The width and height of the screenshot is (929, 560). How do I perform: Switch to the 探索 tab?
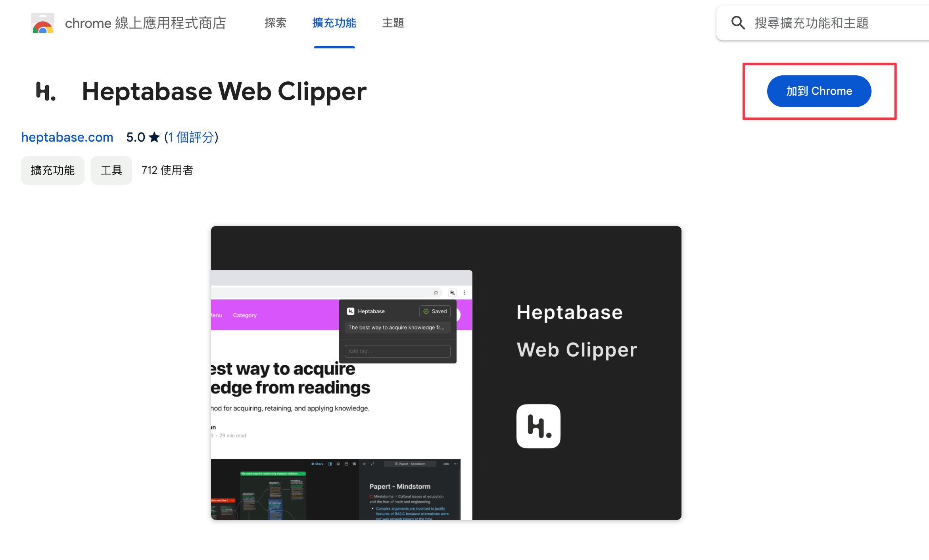pos(276,23)
